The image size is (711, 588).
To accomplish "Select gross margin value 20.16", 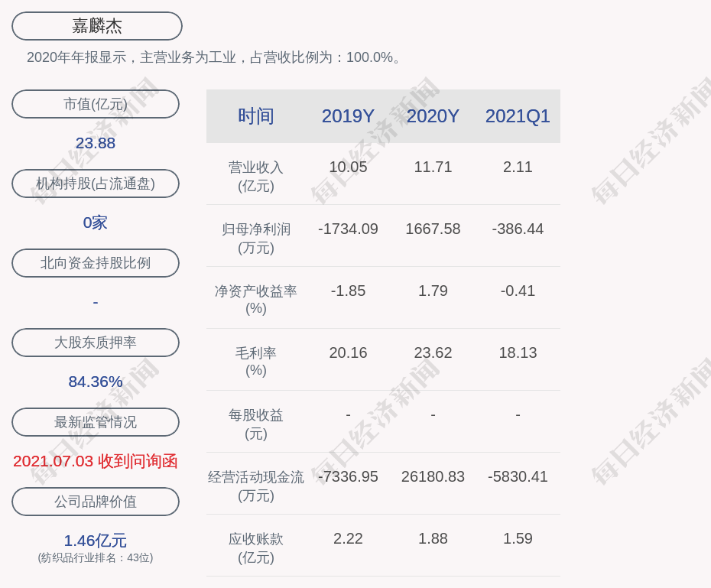I will (x=348, y=352).
